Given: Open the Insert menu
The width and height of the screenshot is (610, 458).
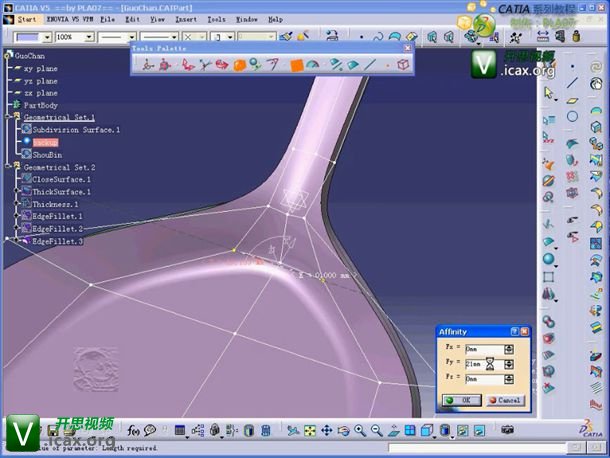Looking at the screenshot, I should (x=186, y=19).
